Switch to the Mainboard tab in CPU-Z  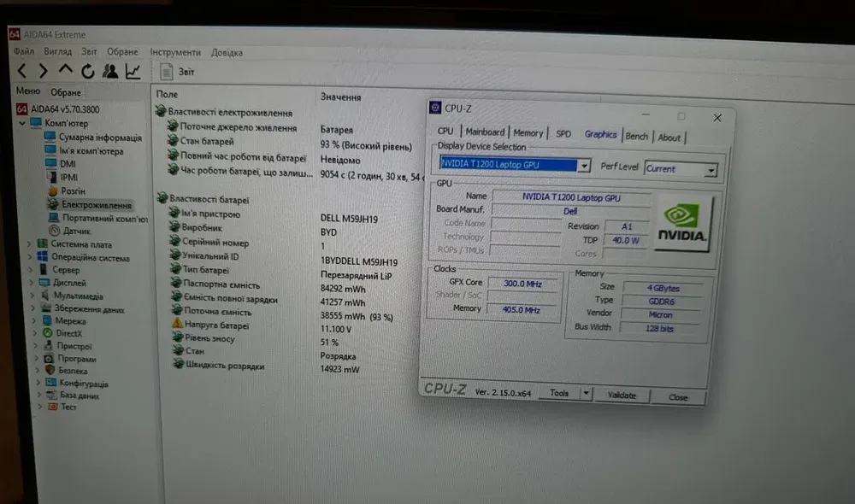click(x=484, y=132)
